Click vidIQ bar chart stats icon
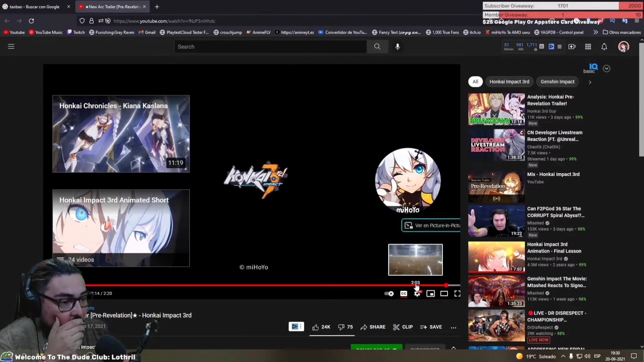Image resolution: width=644 pixels, height=362 pixels. 542,47
